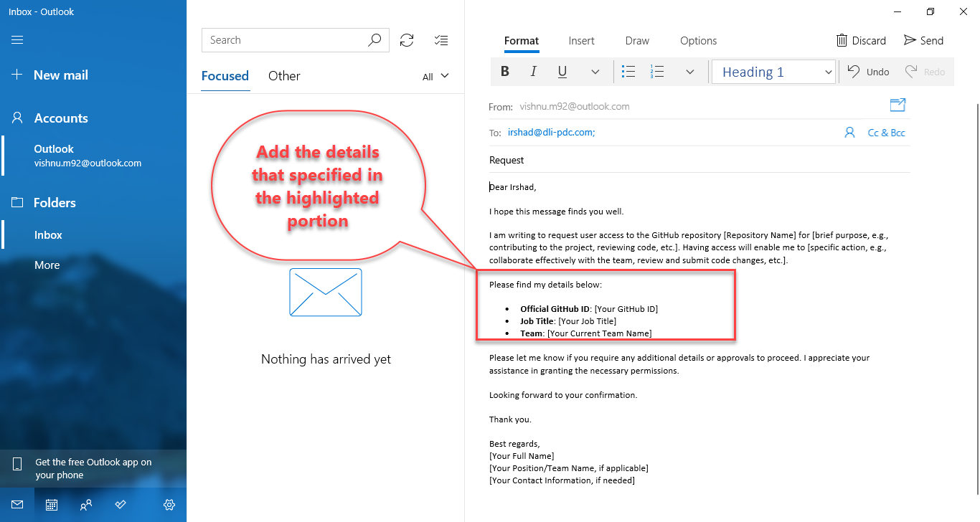Image resolution: width=980 pixels, height=522 pixels.
Task: Show Cc & Bcc fields
Action: point(886,132)
